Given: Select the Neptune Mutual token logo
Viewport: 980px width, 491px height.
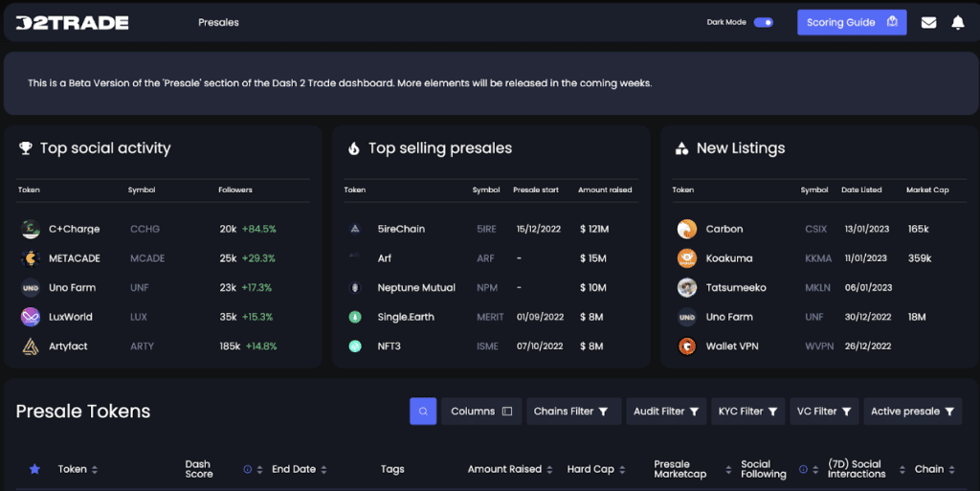Looking at the screenshot, I should [x=355, y=287].
